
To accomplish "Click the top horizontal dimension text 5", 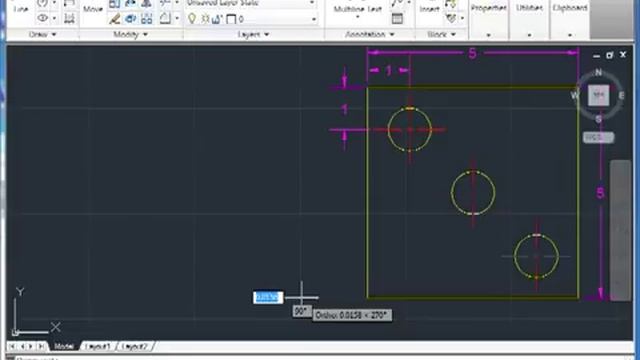I will tap(472, 53).
